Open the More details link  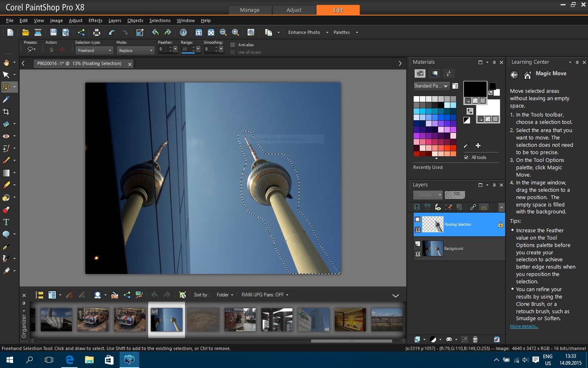[x=524, y=326]
